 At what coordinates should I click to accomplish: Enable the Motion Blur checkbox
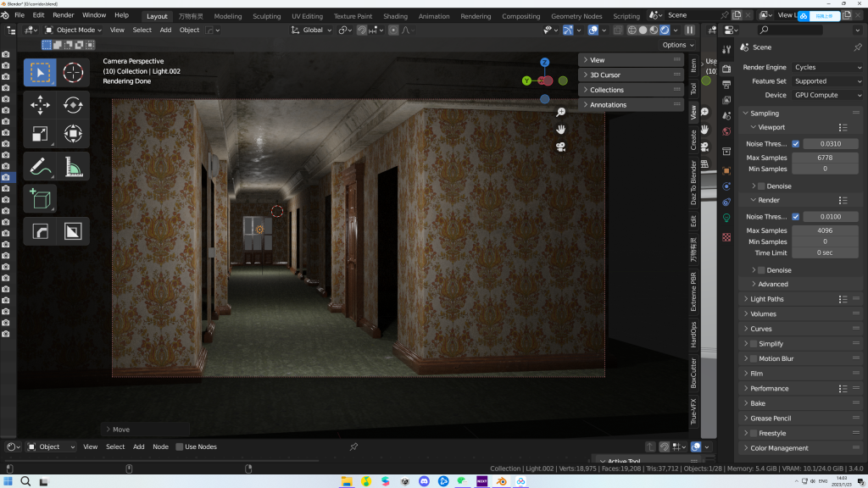coord(754,358)
